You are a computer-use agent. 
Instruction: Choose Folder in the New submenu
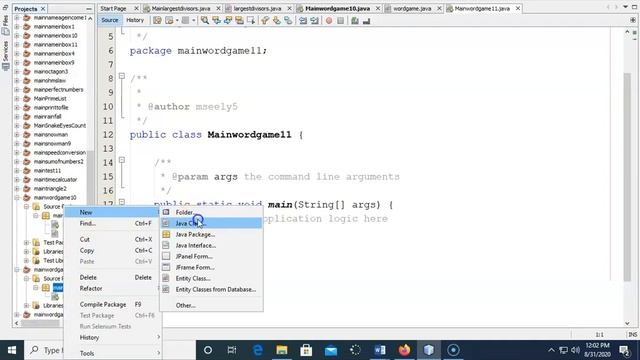click(x=211, y=212)
